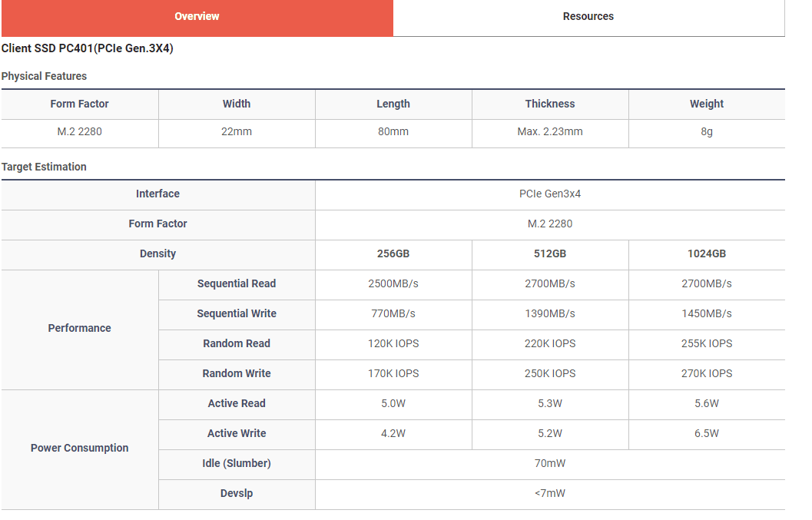Click the Random Write row label
The height and width of the screenshot is (520, 812).
click(237, 373)
